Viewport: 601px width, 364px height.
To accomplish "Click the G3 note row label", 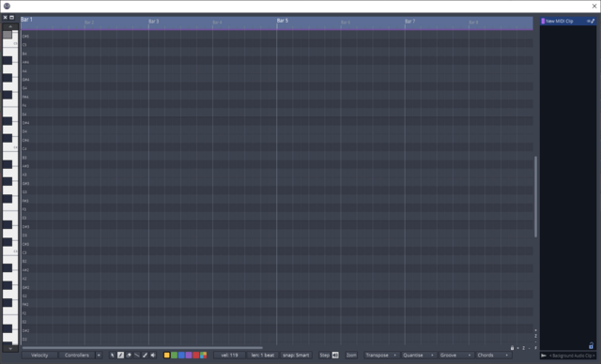I will coord(24,192).
